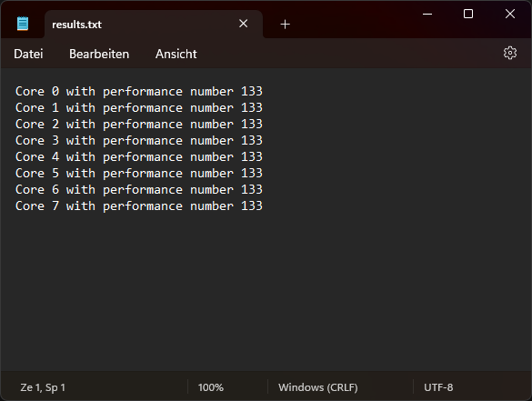Click number 133 on the Core 5 line
This screenshot has height=401, width=532.
click(x=252, y=173)
